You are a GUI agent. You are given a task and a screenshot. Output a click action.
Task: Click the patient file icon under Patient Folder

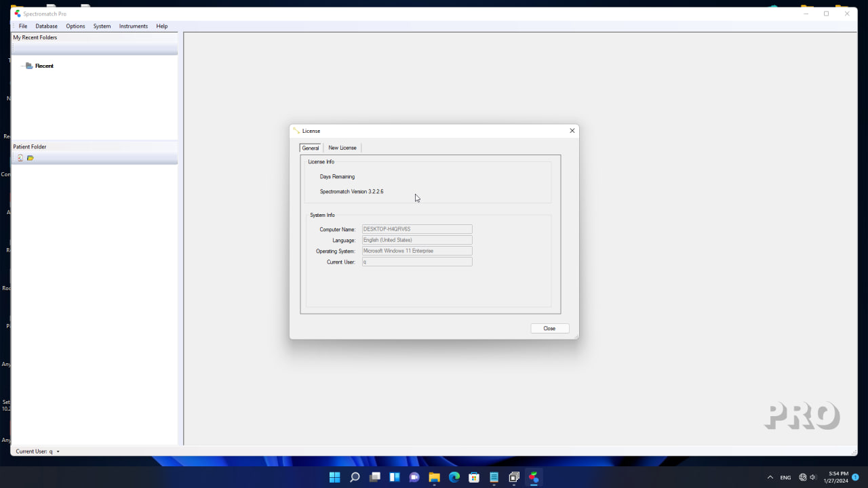coord(20,158)
